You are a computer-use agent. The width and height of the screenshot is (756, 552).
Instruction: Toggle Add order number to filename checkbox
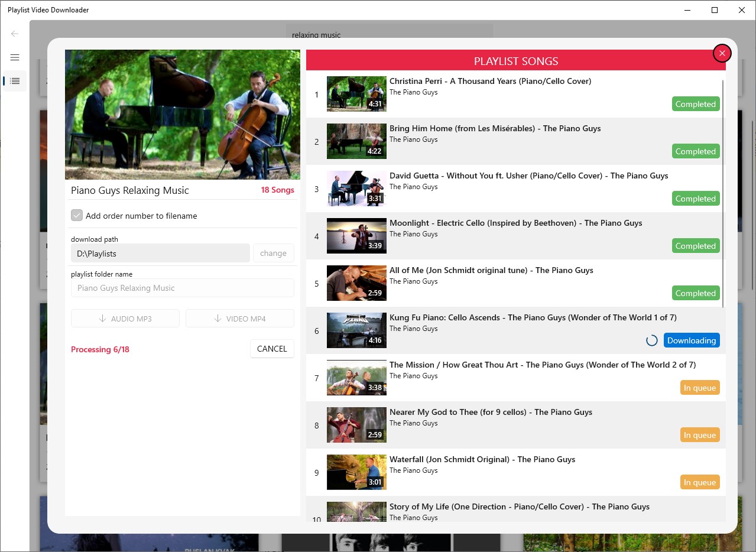coord(77,216)
